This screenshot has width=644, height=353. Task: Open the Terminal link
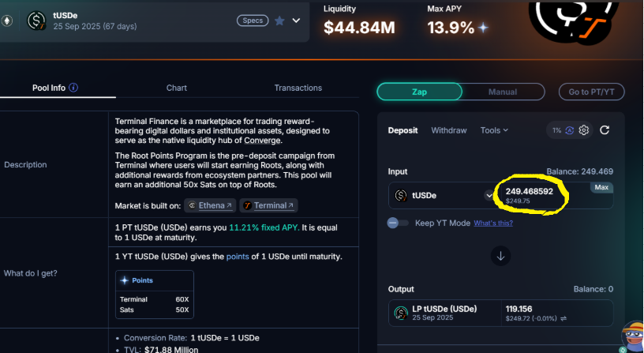268,205
